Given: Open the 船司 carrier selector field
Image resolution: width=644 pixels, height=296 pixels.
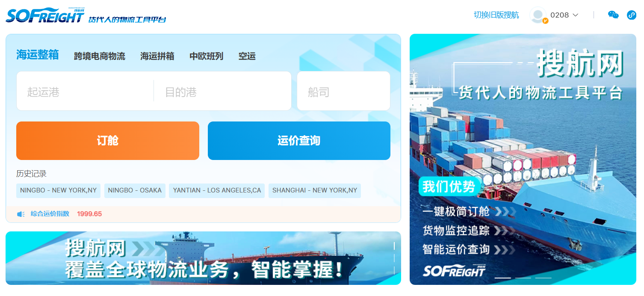Looking at the screenshot, I should pyautogui.click(x=343, y=92).
